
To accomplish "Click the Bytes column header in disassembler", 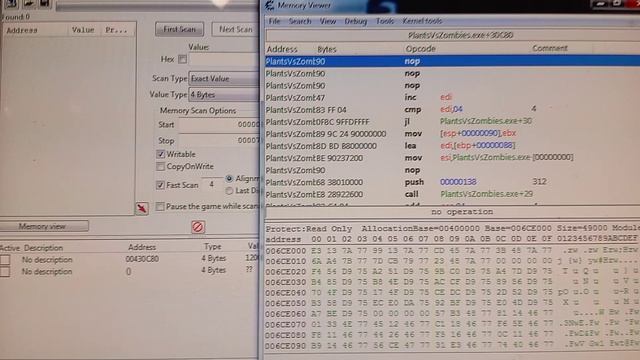I will 327,49.
